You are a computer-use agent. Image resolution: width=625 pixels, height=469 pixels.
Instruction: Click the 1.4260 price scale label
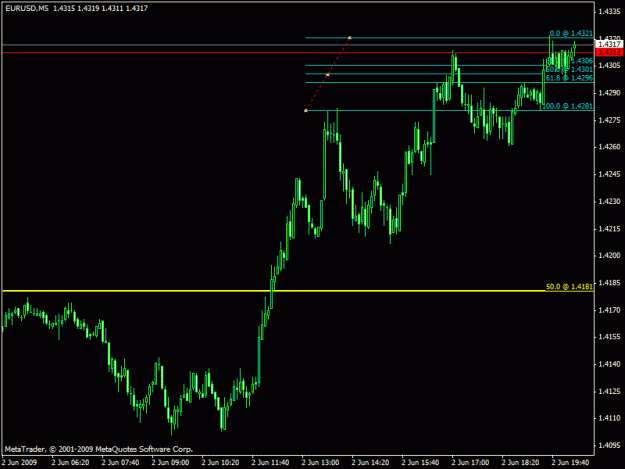tap(609, 147)
